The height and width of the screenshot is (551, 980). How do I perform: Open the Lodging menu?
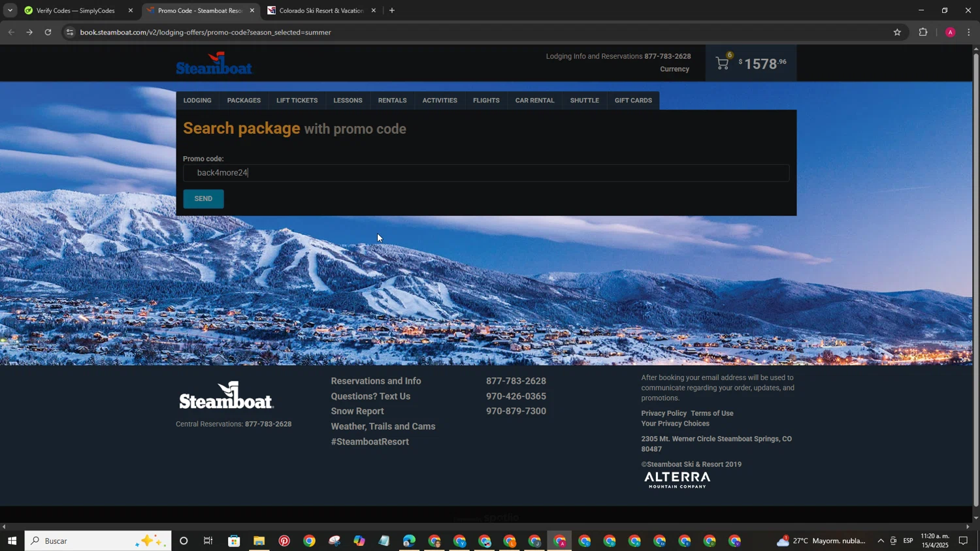[197, 101]
